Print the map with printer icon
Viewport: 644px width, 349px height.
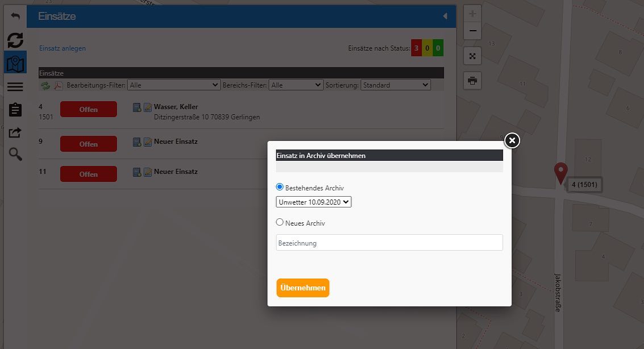[472, 81]
